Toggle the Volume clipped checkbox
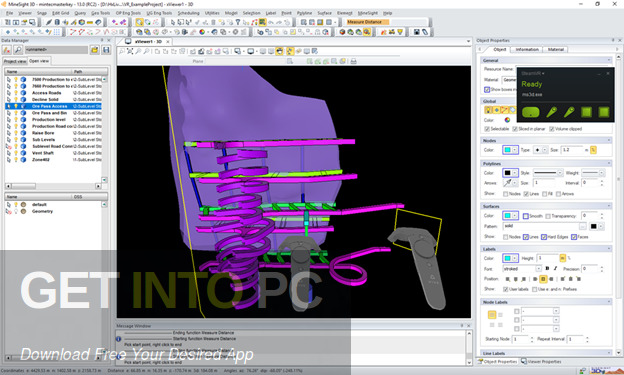The height and width of the screenshot is (375, 624). (x=552, y=129)
